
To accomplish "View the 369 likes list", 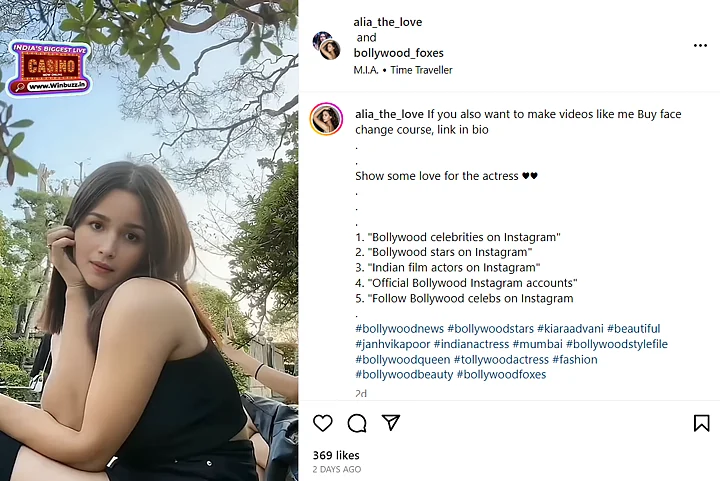I will (x=336, y=455).
